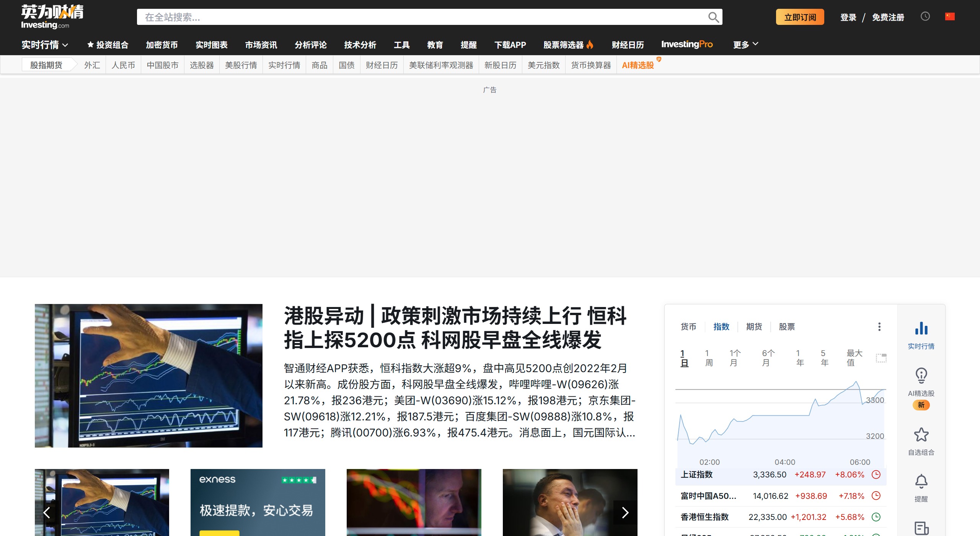Switch to the 期货 tab in the quotes widget
The image size is (980, 536).
pos(753,327)
